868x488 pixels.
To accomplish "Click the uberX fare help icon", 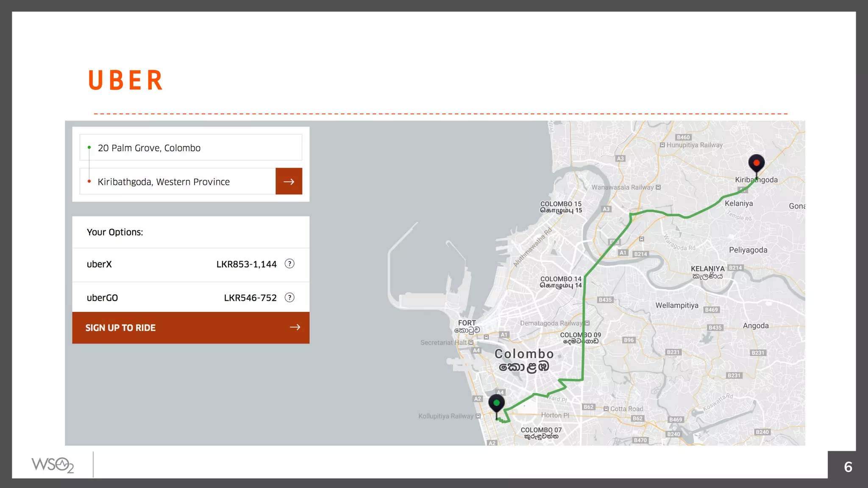I will (x=289, y=264).
